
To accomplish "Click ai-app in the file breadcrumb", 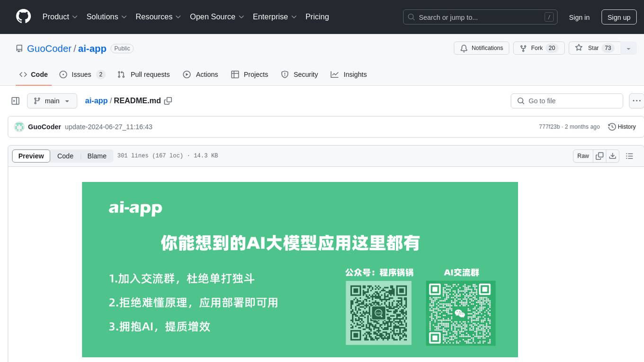I will 96,101.
